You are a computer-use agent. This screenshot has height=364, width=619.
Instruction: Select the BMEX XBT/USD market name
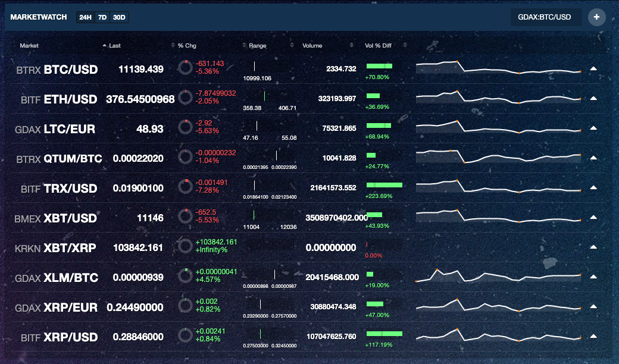pyautogui.click(x=56, y=218)
